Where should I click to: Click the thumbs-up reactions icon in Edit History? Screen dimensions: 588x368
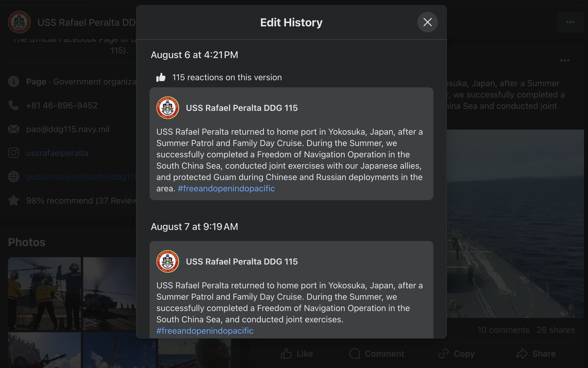click(161, 77)
